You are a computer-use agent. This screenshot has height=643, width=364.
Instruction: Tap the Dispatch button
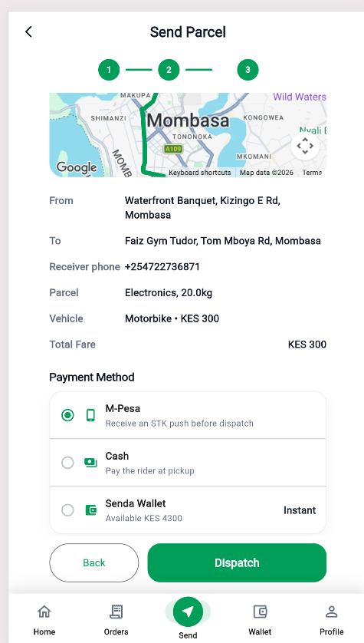tap(237, 562)
